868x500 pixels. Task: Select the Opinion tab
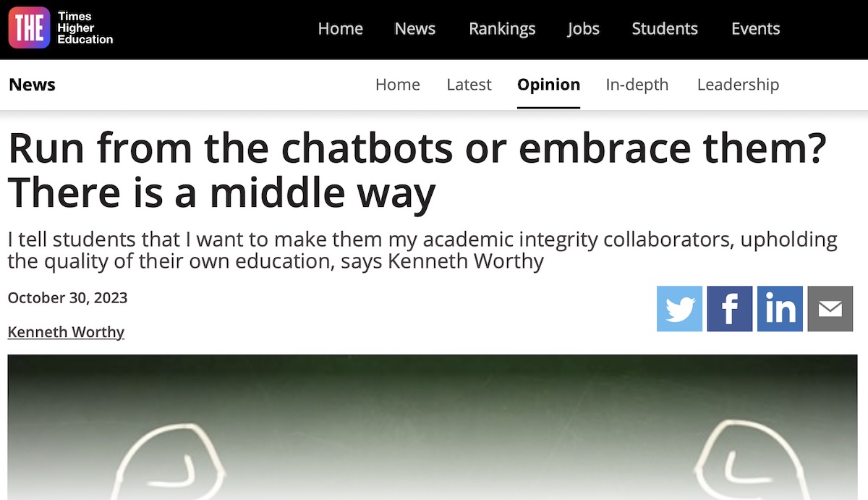pos(548,85)
